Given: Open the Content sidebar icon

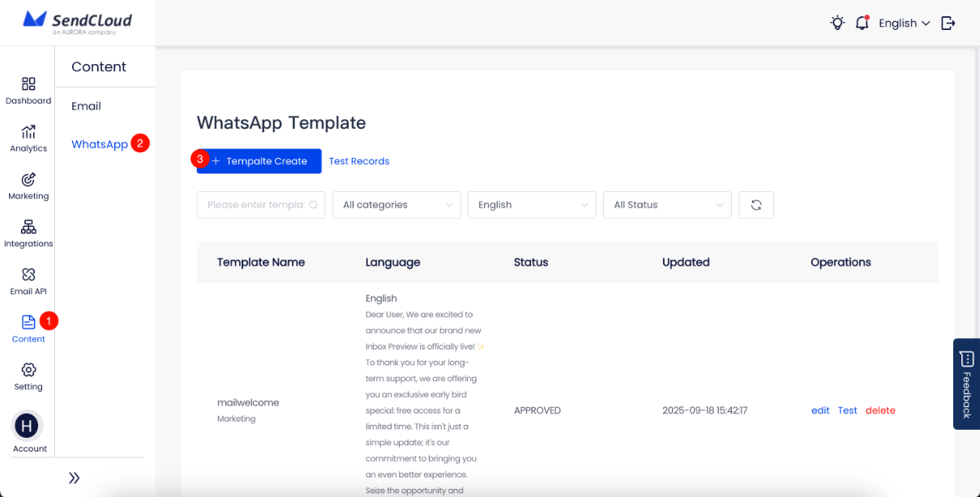Looking at the screenshot, I should point(28,322).
